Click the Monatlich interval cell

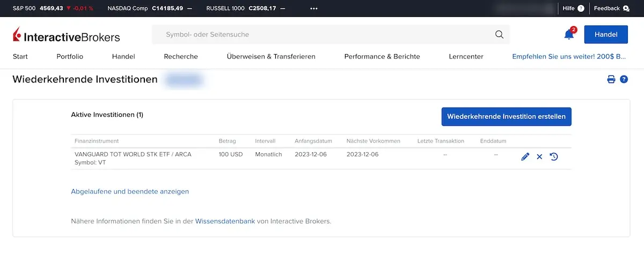click(x=268, y=154)
